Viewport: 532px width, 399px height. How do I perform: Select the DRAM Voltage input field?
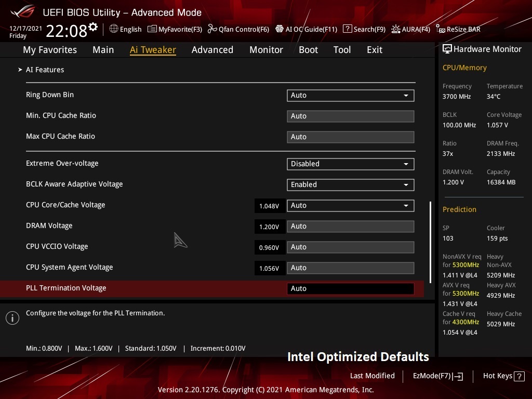(350, 226)
